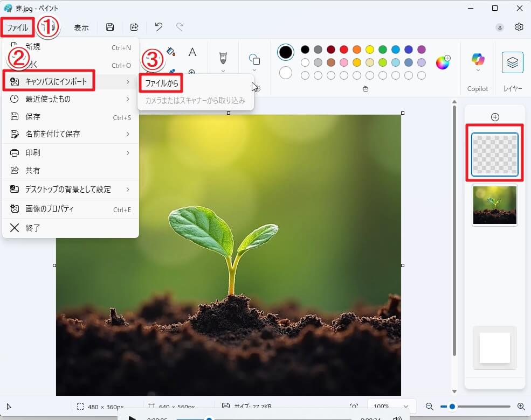Image resolution: width=531 pixels, height=420 pixels.
Task: Expand デスクトップの背景として設定 submenu
Action: pyautogui.click(x=71, y=190)
